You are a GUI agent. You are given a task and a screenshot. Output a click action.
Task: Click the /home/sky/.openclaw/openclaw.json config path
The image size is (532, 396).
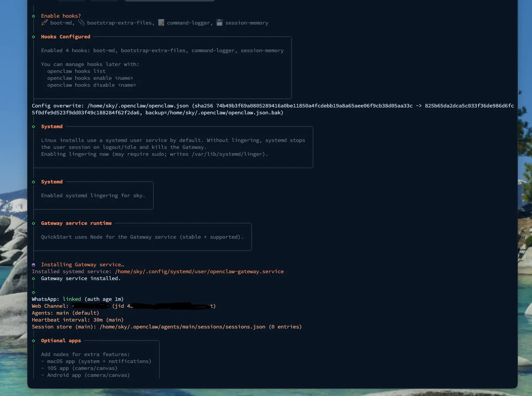pos(138,106)
